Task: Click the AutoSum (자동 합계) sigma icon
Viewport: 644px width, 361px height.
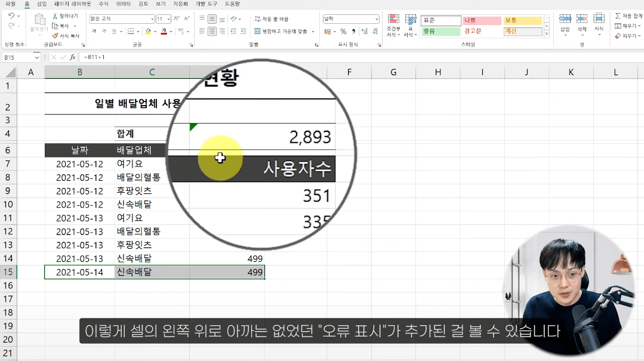Action: (618, 16)
